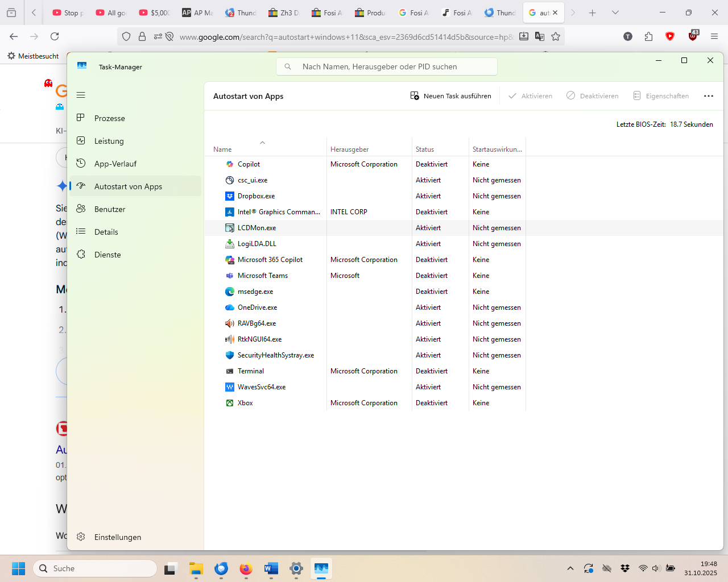728x582 pixels.
Task: Open the Prozesse section
Action: pos(109,118)
